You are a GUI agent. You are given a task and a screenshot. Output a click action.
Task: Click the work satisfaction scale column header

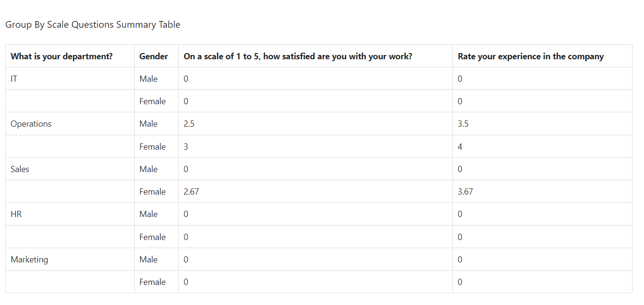coord(298,56)
